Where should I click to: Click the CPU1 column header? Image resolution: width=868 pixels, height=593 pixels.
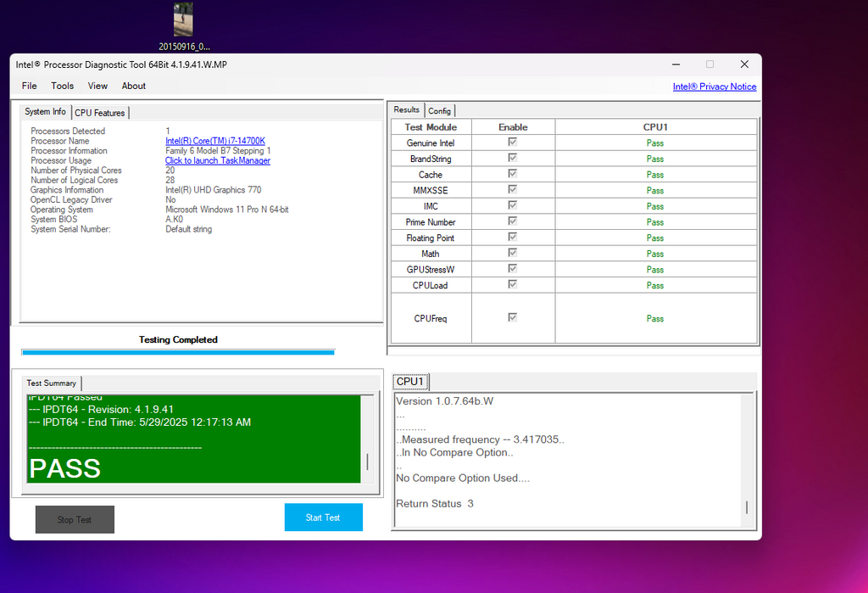(x=655, y=127)
